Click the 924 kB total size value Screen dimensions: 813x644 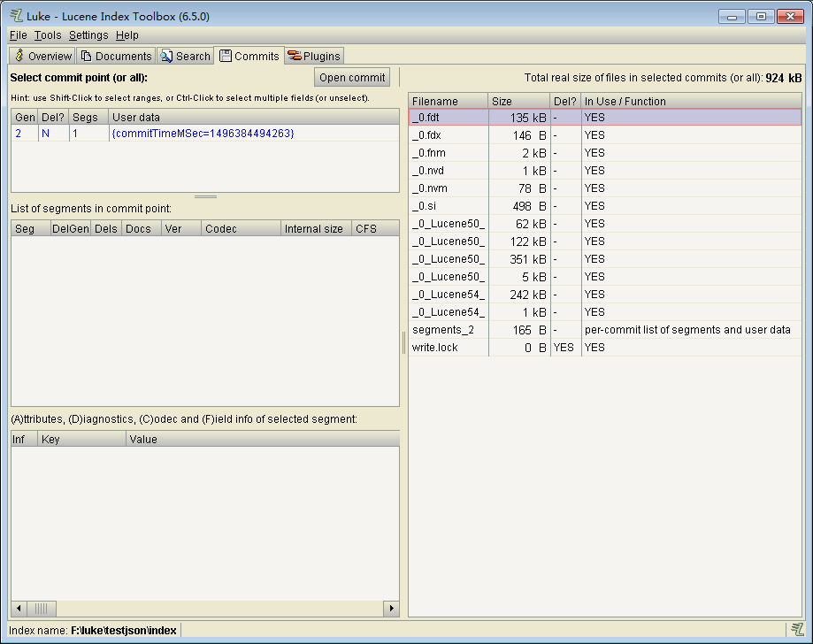(784, 78)
